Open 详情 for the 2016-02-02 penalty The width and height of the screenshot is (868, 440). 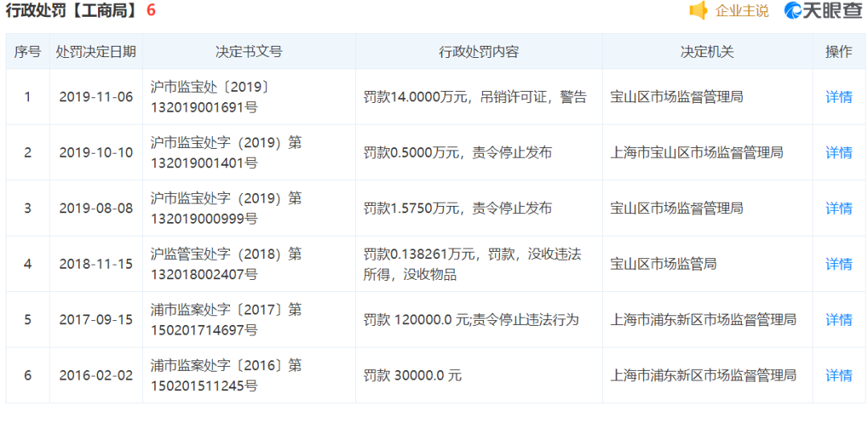point(838,375)
